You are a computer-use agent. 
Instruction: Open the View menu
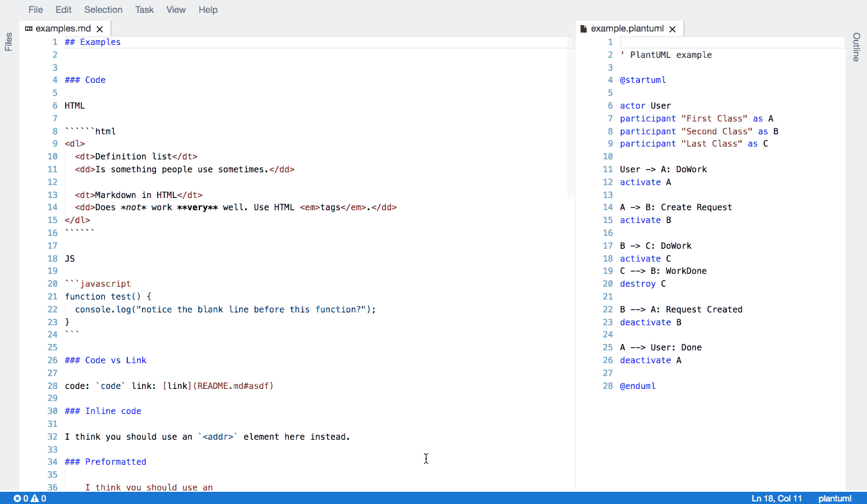click(176, 10)
